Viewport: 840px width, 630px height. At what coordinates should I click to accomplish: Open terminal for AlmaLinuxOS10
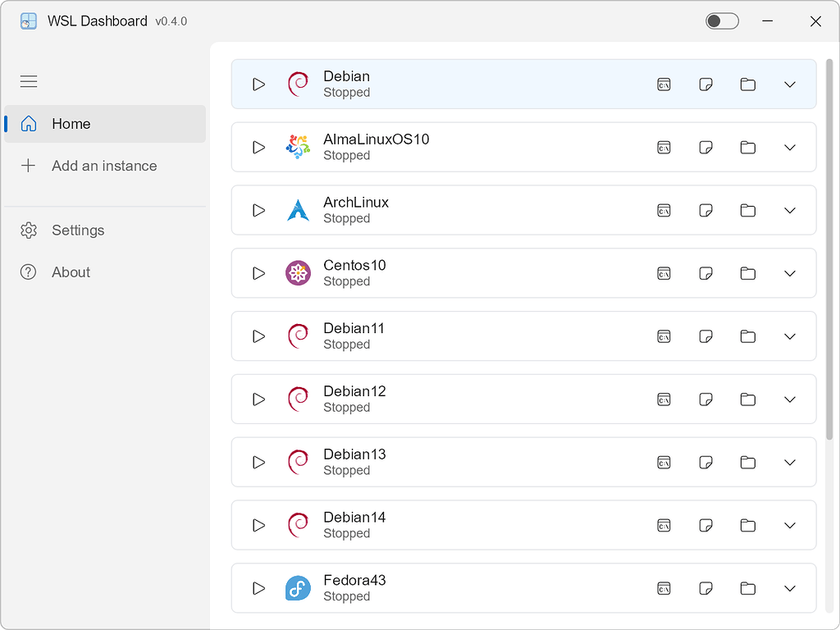(664, 148)
